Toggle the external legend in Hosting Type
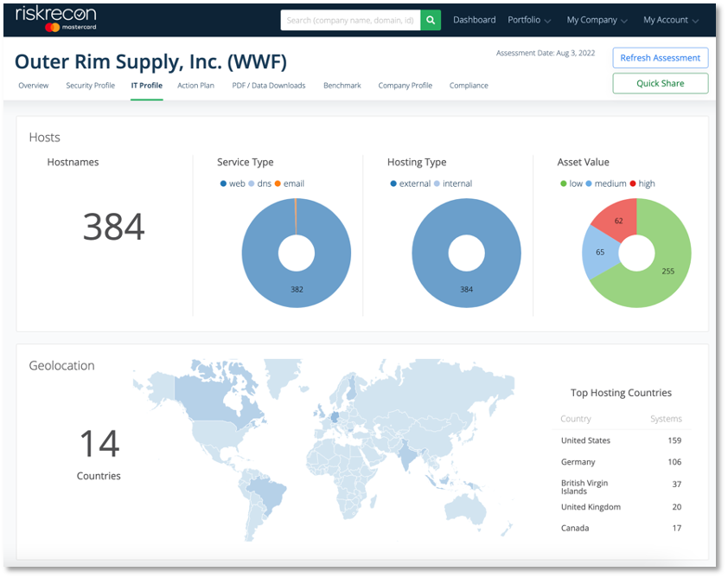This screenshot has height=578, width=728. tap(411, 183)
